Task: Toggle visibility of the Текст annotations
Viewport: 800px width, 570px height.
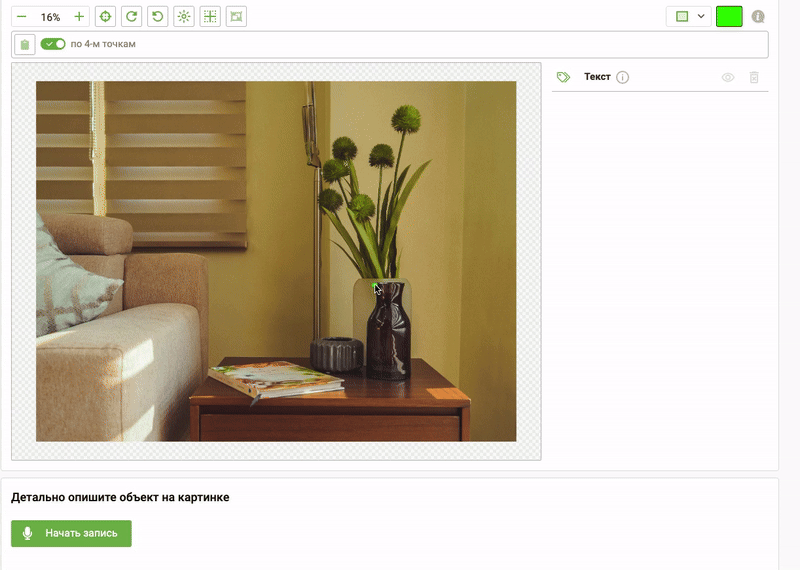Action: (728, 77)
